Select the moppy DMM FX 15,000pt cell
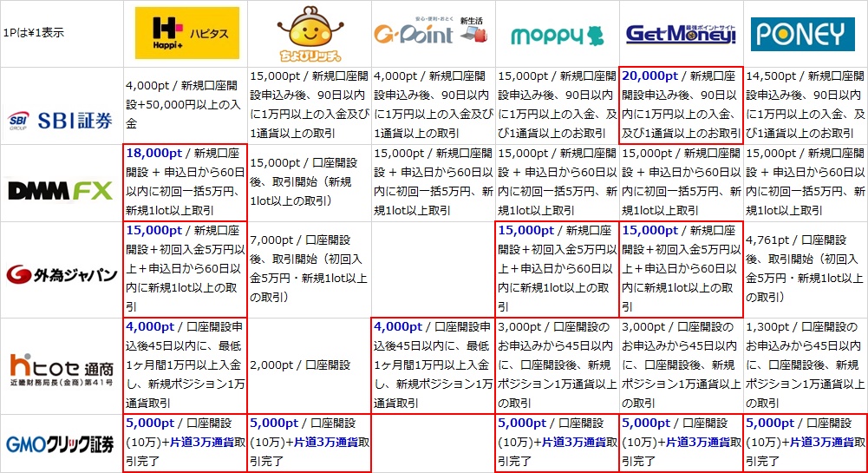Image resolution: width=868 pixels, height=473 pixels. [x=558, y=183]
